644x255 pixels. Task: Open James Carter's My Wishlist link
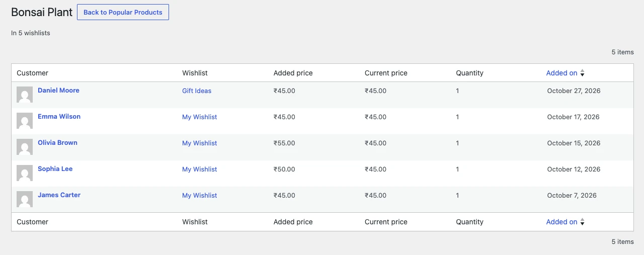click(200, 196)
